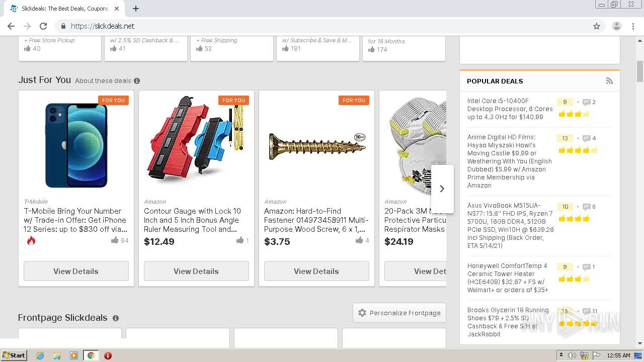Screen dimensions: 644x362
Task: Open a new browser tab
Action: pyautogui.click(x=136, y=9)
